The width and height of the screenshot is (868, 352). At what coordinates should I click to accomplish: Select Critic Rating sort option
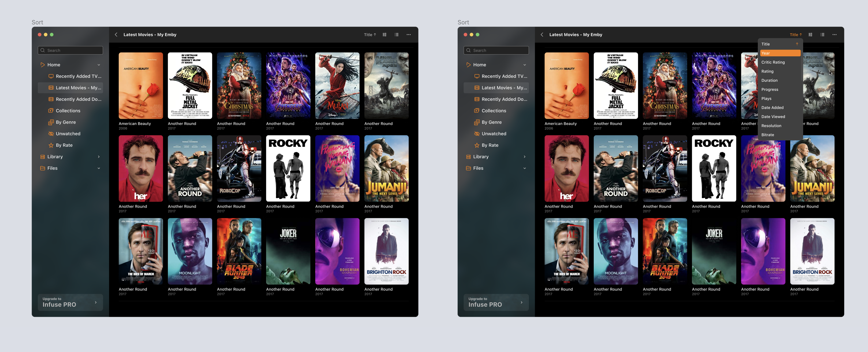pyautogui.click(x=773, y=62)
